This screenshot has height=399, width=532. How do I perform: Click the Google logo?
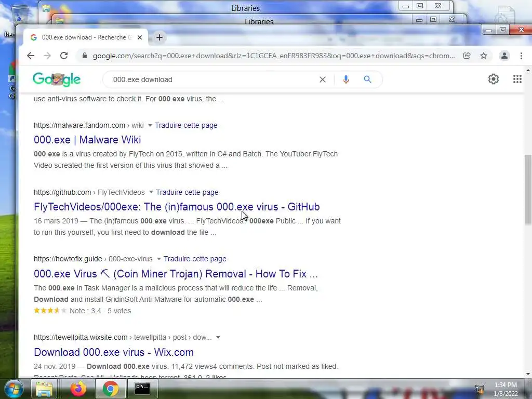coord(56,79)
